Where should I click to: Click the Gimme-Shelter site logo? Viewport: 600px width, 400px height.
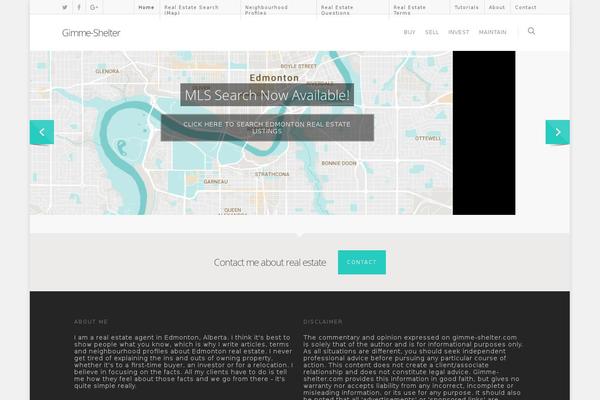(x=91, y=33)
